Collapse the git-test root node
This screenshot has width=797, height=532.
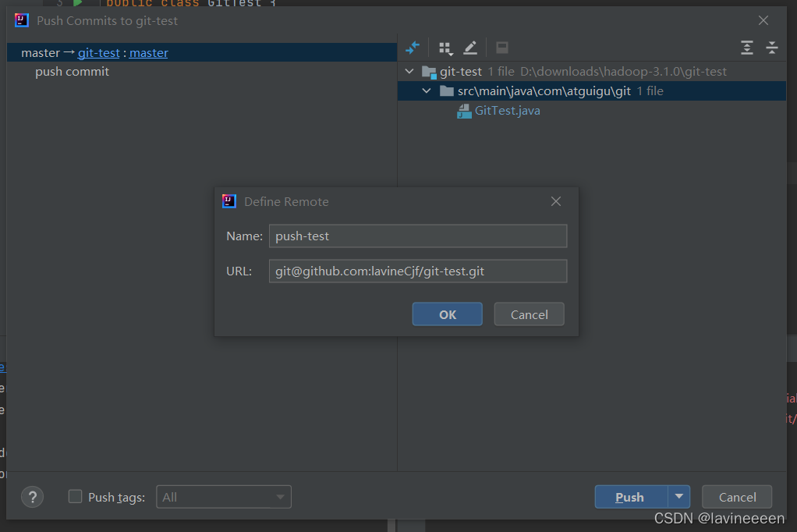409,72
